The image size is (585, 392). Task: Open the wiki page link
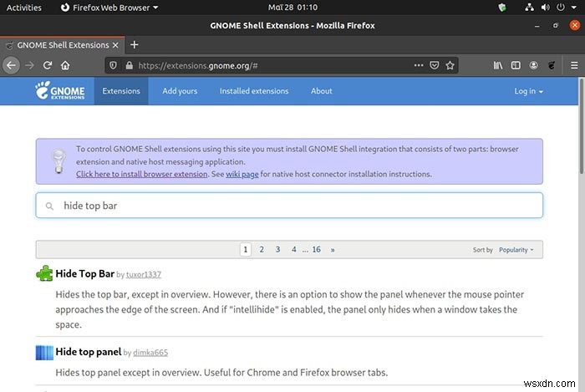(242, 174)
